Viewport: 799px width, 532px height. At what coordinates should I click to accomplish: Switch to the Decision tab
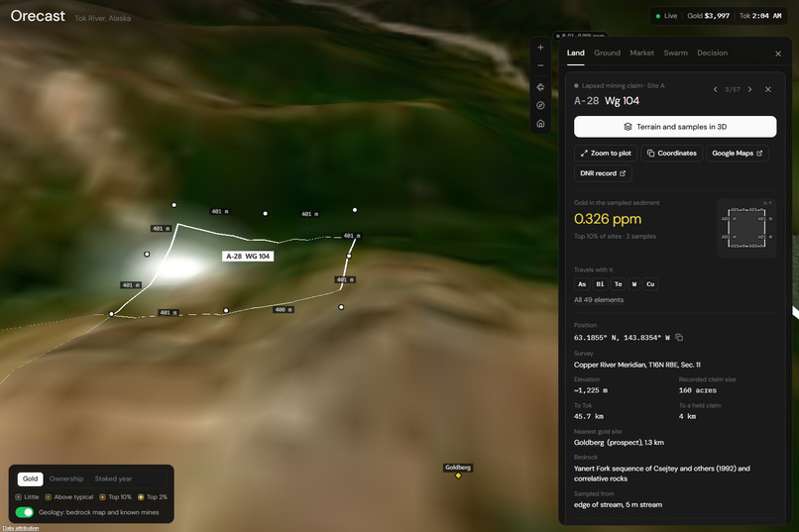pyautogui.click(x=713, y=53)
